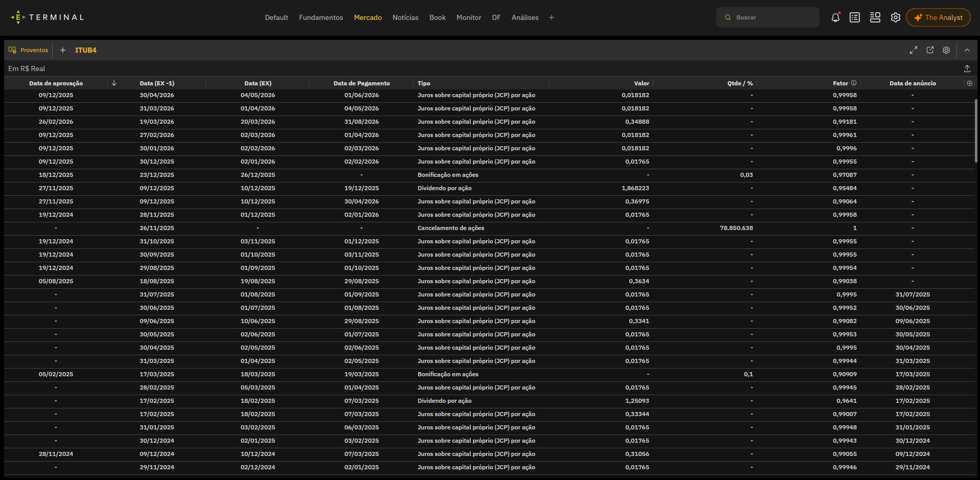Click the 0,97087 factor cell

click(x=845, y=175)
